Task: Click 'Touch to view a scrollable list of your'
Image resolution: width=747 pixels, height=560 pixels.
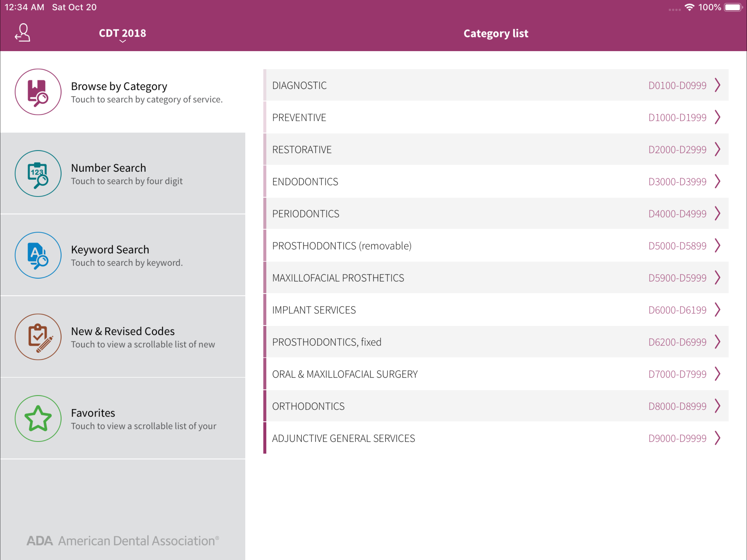Action: (144, 426)
